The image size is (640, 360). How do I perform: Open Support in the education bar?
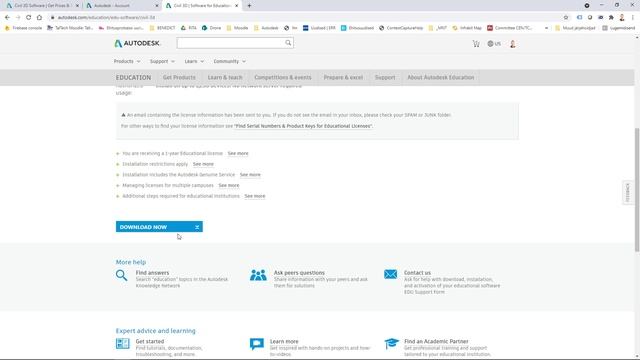tap(385, 78)
